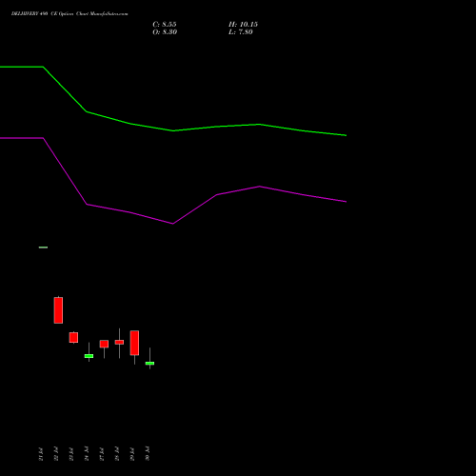This screenshot has width=476, height=476.
Task: Click the close value 'C: 8.55'
Action: click(x=165, y=25)
